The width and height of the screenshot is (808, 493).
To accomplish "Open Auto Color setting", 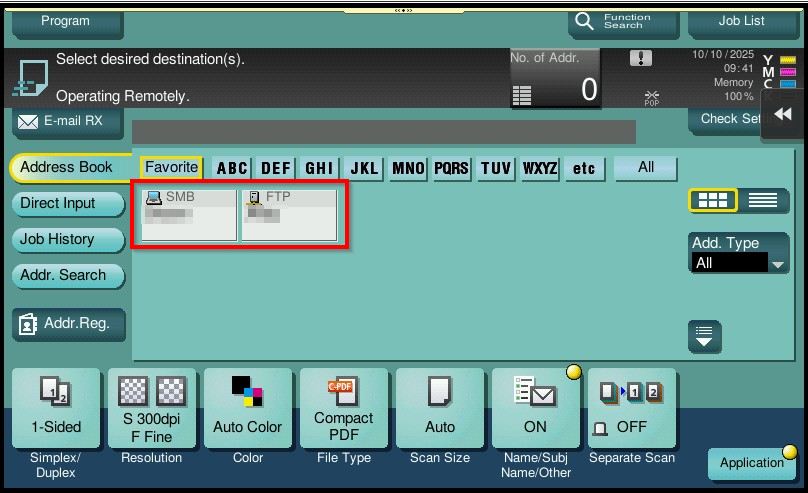I will pyautogui.click(x=248, y=410).
